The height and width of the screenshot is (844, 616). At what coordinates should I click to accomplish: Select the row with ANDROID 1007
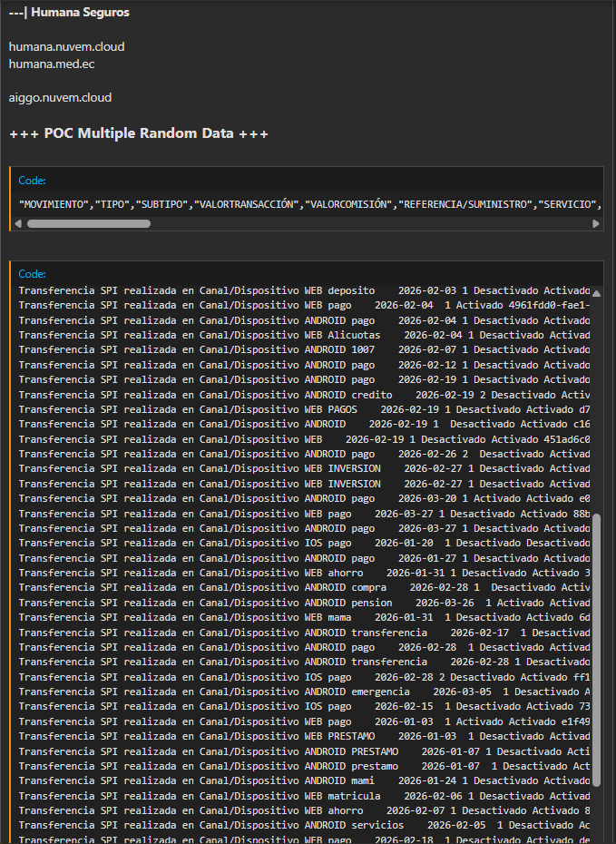coord(305,350)
